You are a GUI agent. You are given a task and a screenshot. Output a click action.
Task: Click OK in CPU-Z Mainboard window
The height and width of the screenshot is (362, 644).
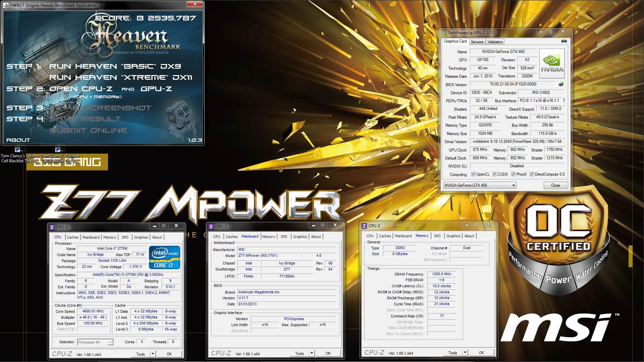(328, 353)
